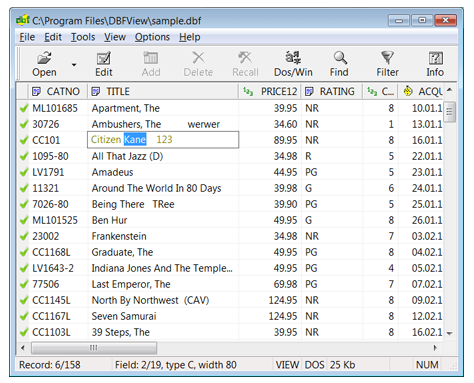Toggle checkmark for record ML101685
The width and height of the screenshot is (474, 383).
pos(24,108)
